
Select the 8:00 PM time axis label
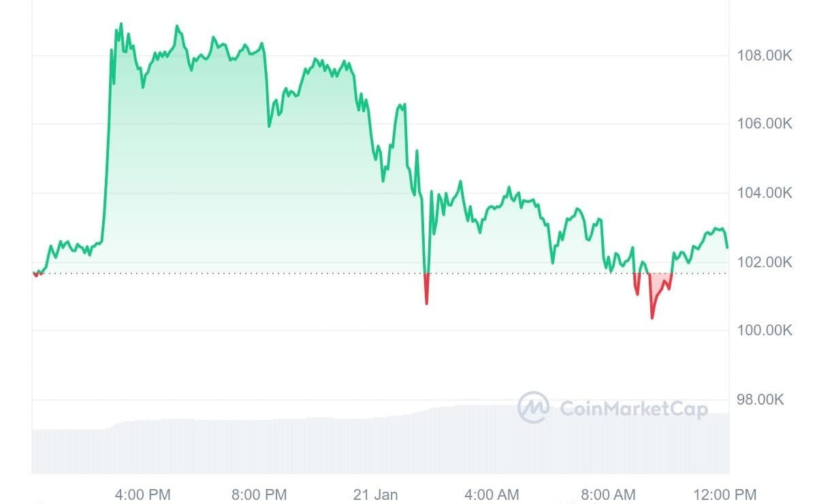259,494
